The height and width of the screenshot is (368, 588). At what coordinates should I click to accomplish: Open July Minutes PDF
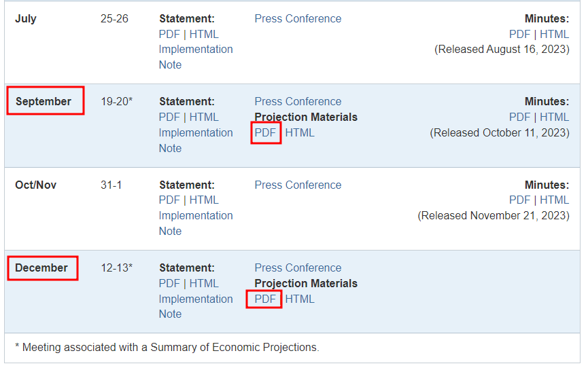coord(520,34)
